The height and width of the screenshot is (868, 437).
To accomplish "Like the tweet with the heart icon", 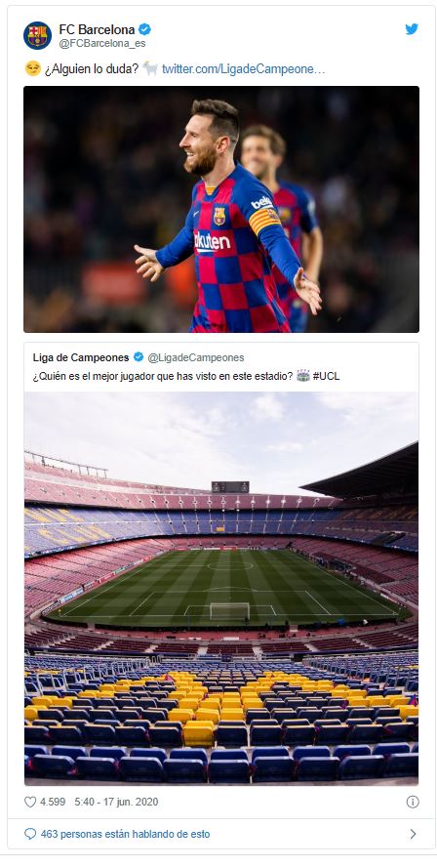I will 30,802.
